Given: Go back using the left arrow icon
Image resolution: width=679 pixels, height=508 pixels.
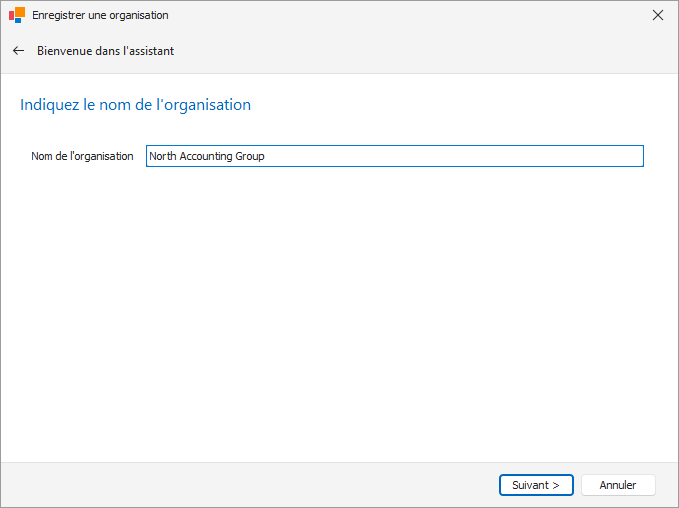Looking at the screenshot, I should (18, 51).
